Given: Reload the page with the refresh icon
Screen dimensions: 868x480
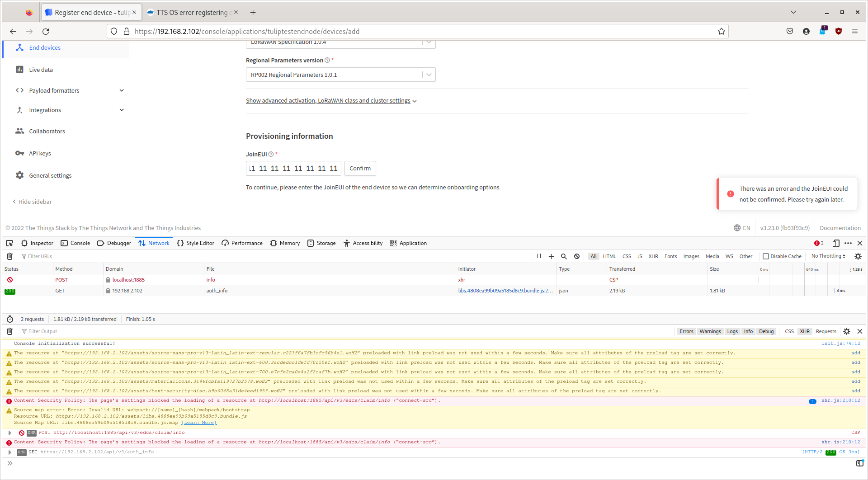Looking at the screenshot, I should [46, 31].
